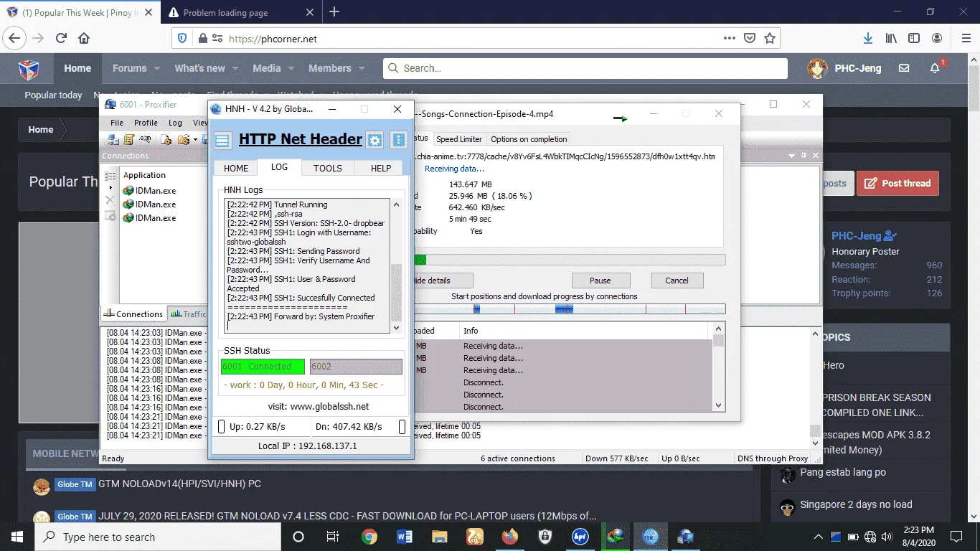Click the Proxifier load profile folder icon

tap(184, 139)
